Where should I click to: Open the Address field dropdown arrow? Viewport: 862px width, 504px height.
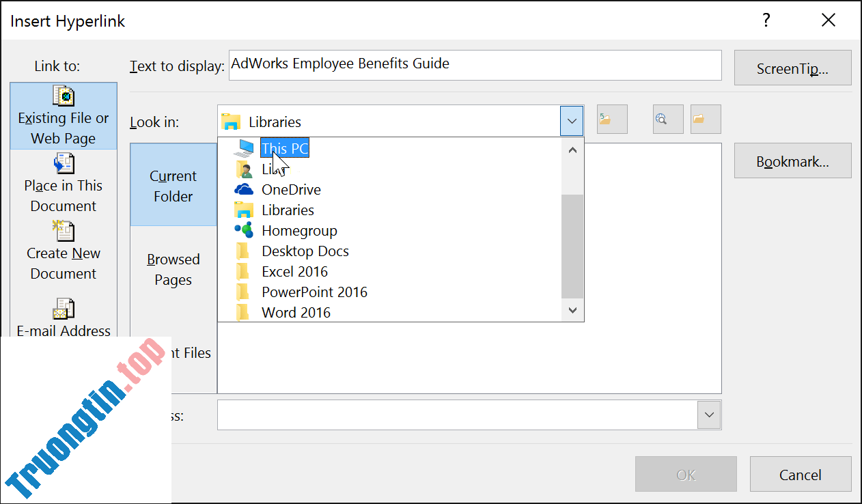tap(709, 415)
